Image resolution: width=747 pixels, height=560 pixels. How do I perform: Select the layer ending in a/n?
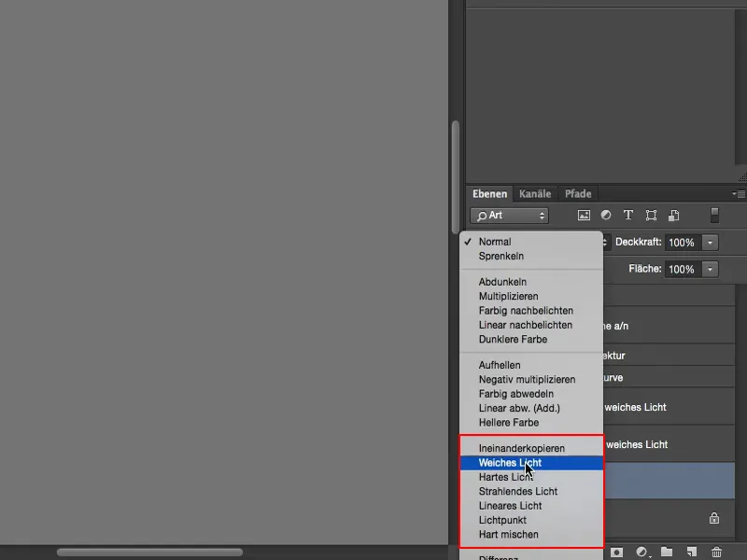(x=669, y=326)
